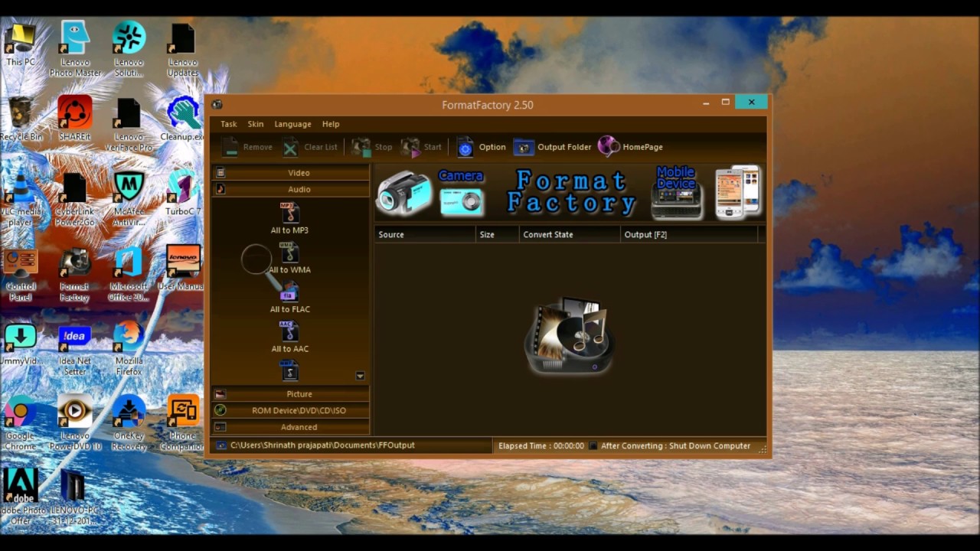
Task: Click the central FormatFactory media logo
Action: (x=569, y=336)
